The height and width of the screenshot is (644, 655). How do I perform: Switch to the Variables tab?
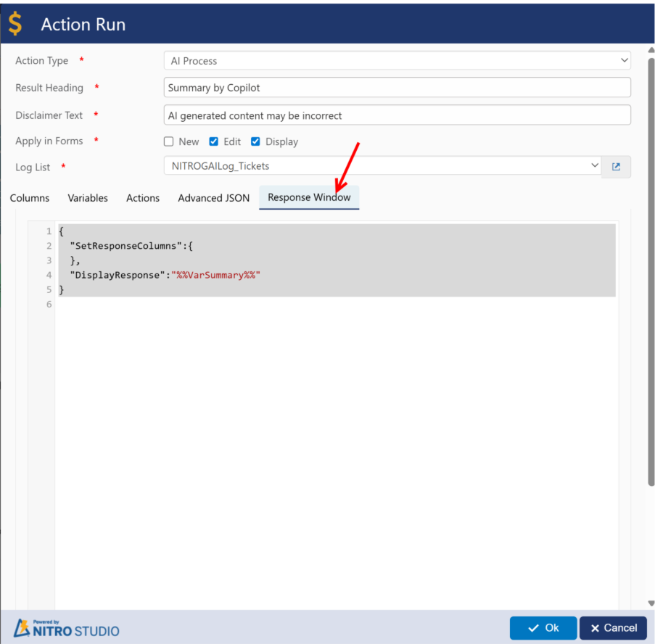tap(88, 198)
